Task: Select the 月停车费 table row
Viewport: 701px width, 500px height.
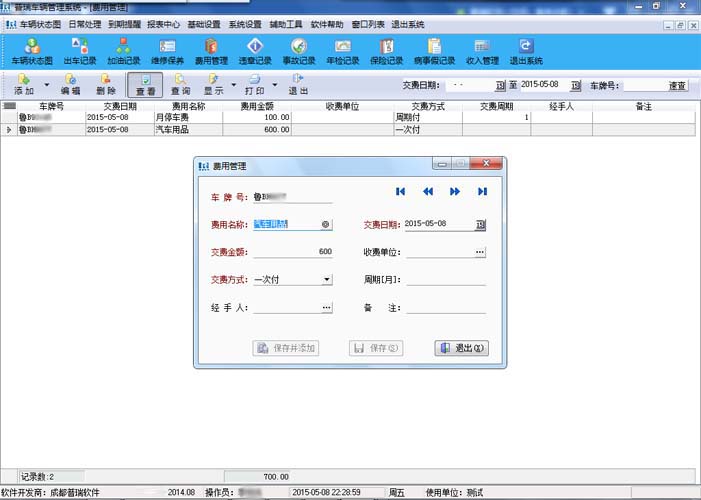Action: [x=349, y=118]
